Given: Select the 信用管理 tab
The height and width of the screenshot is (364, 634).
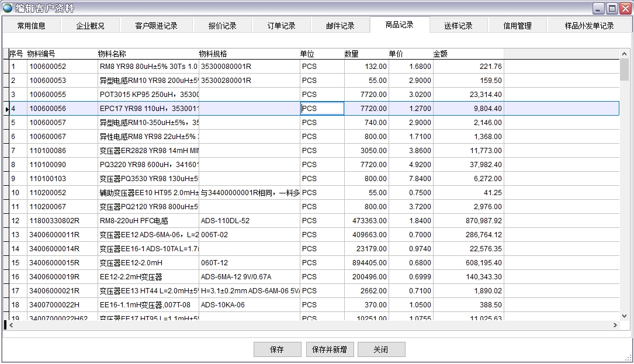Looking at the screenshot, I should 518,26.
